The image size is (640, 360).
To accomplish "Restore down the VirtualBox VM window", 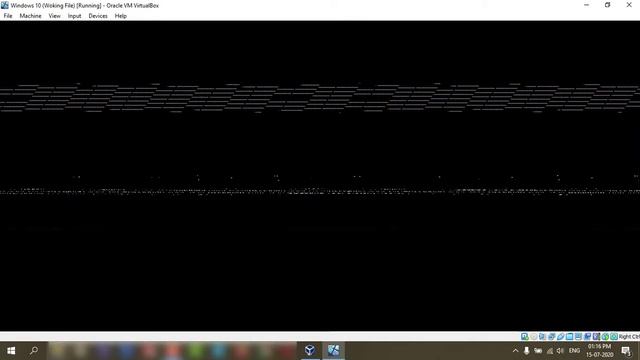I will point(608,5).
